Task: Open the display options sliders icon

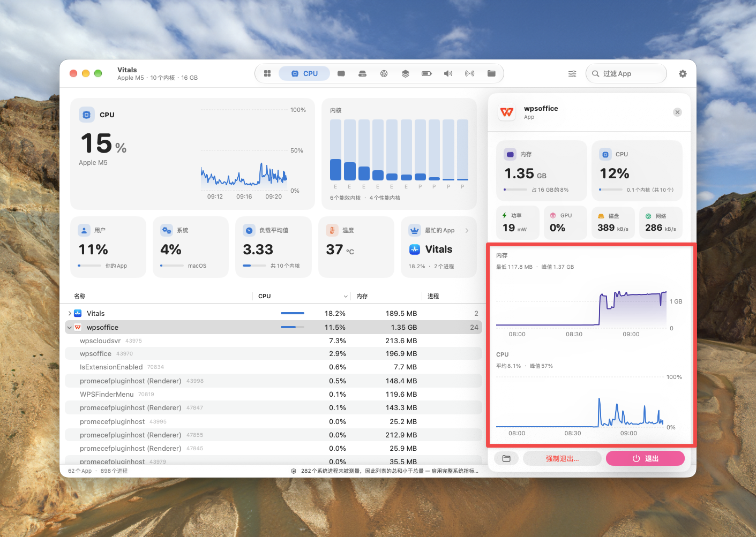Action: coord(572,73)
